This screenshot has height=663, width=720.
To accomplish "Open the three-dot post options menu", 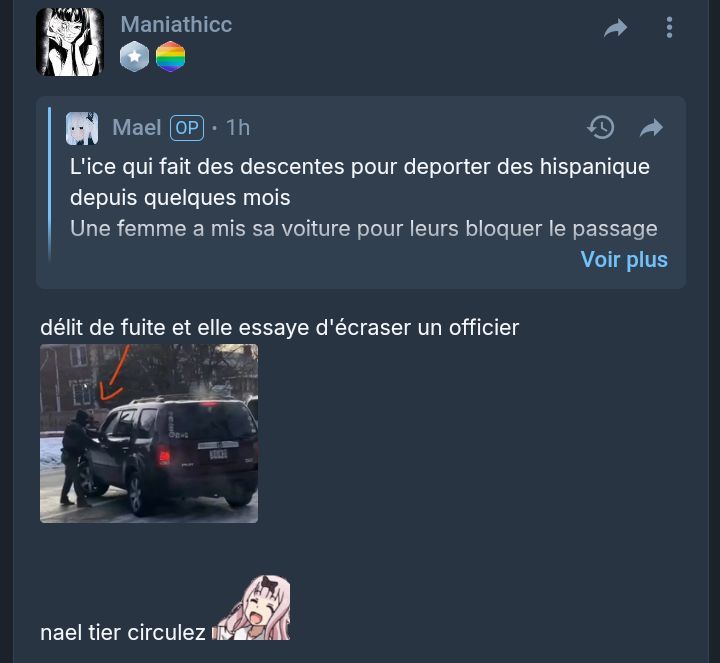I will tap(669, 28).
